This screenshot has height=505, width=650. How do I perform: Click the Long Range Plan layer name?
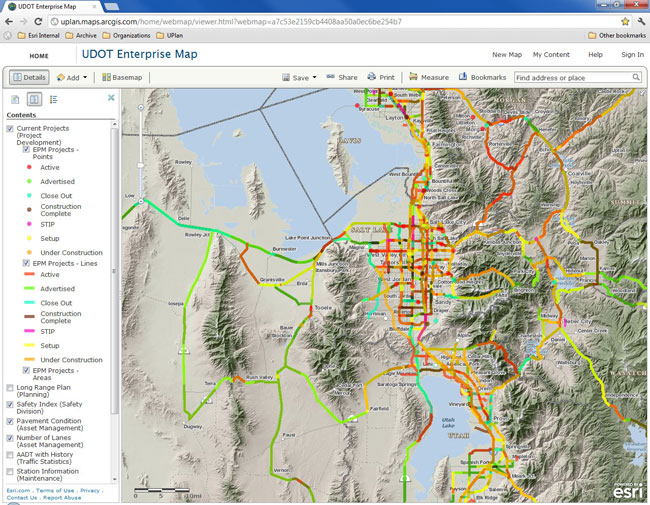click(x=44, y=391)
